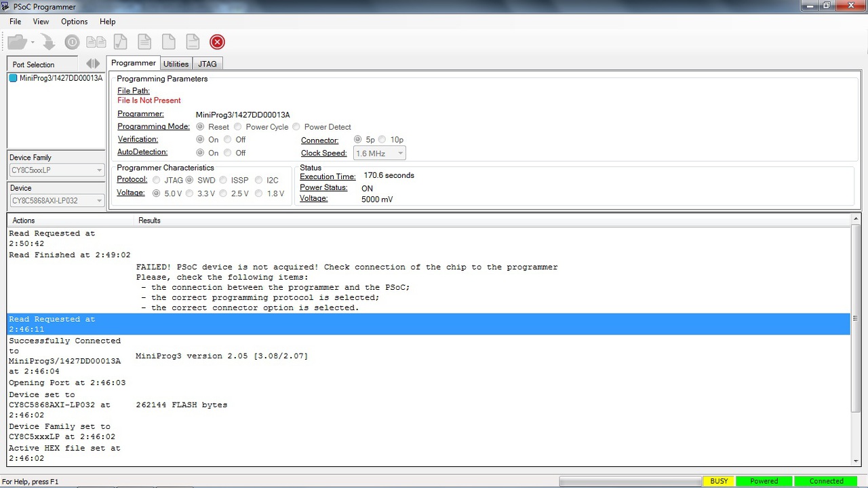Click the log scrollbar up arrow

856,220
